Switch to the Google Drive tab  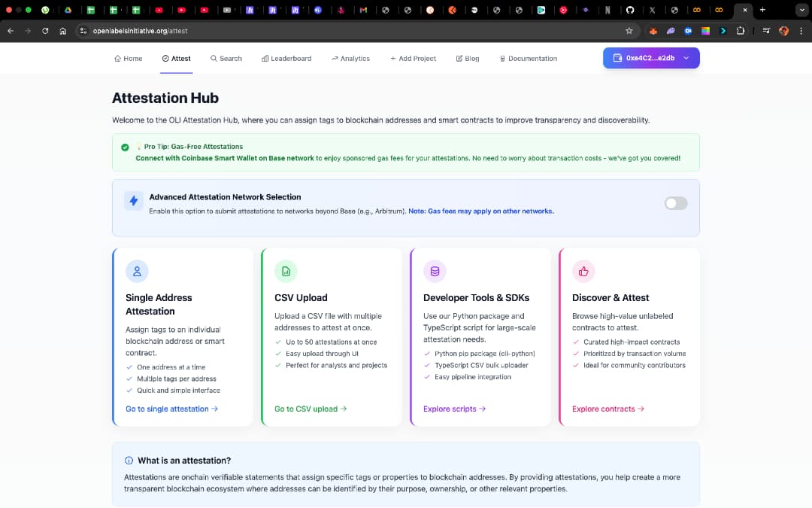(x=68, y=10)
